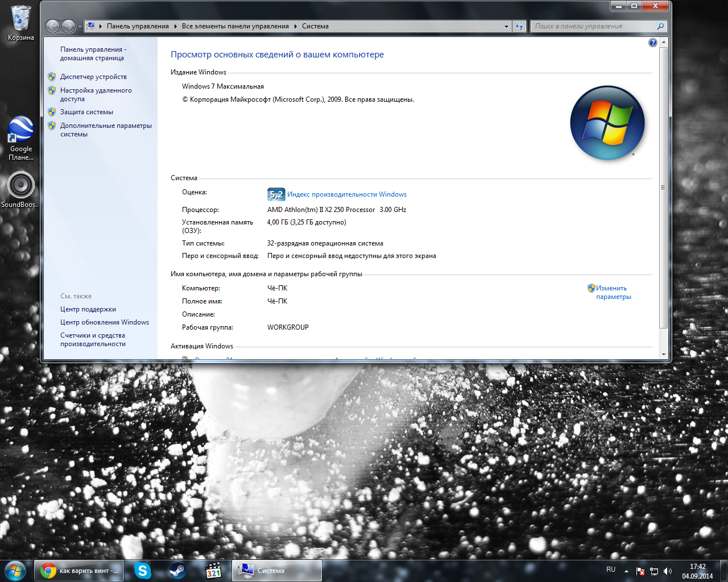The height and width of the screenshot is (582, 728).
Task: Click Изменить параметры link
Action: click(x=614, y=292)
